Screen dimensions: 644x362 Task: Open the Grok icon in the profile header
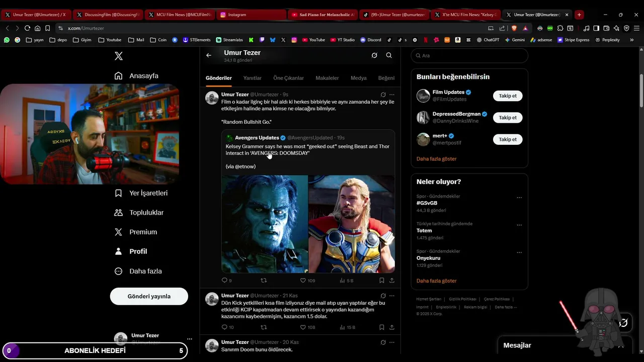[374, 55]
